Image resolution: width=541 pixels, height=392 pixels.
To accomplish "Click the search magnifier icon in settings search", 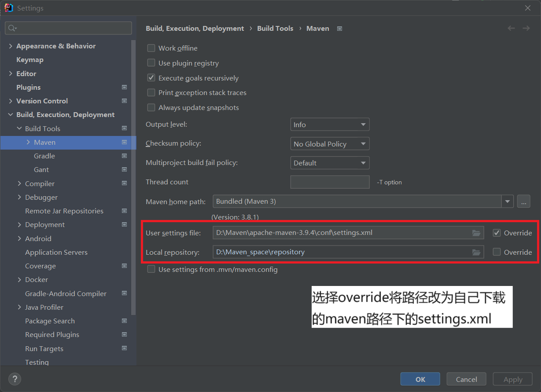I will coord(12,28).
